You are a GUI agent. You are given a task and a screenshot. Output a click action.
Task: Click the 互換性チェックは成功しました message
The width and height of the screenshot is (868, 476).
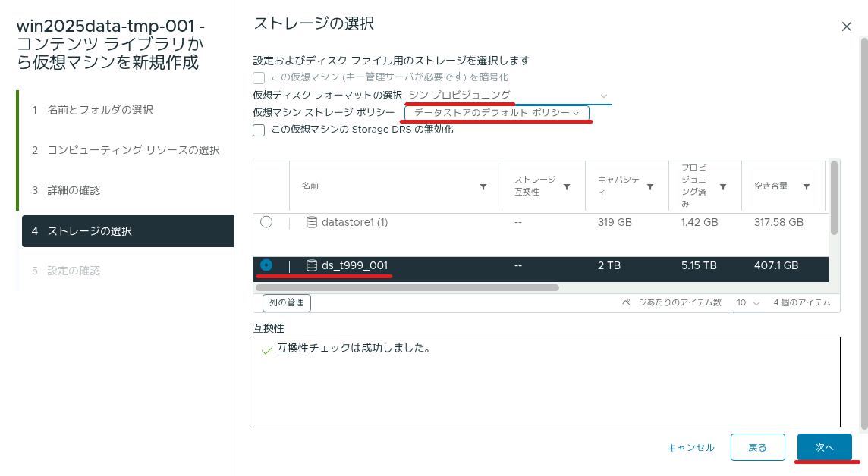point(354,349)
